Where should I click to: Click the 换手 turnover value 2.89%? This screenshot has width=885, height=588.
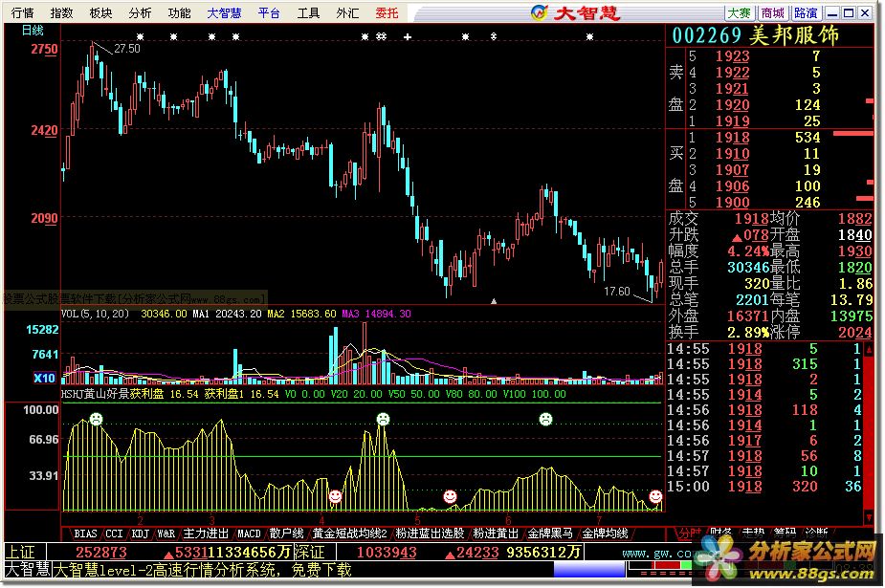coord(748,333)
